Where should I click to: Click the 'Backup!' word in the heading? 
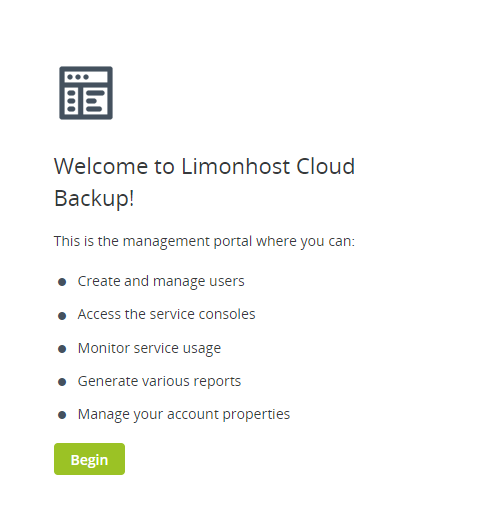pos(94,198)
